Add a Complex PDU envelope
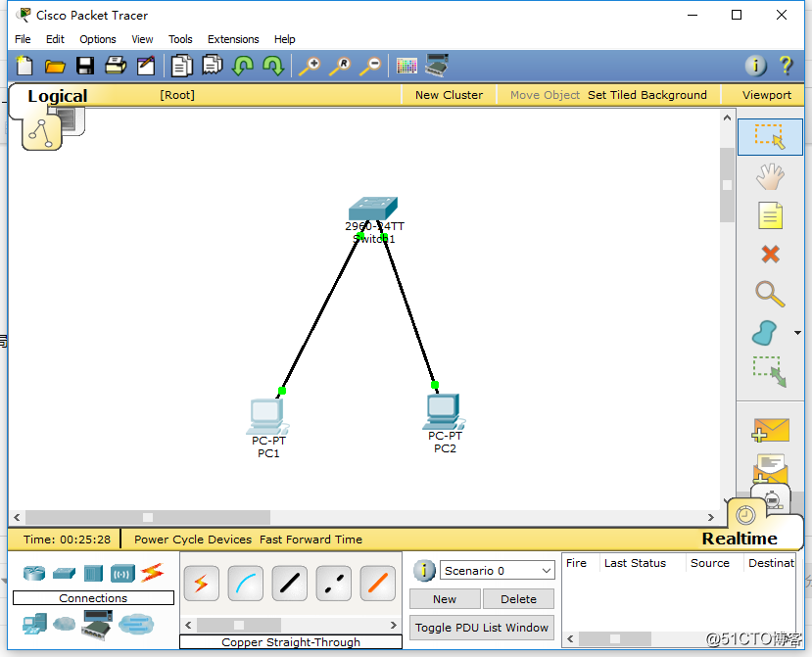The height and width of the screenshot is (657, 812). click(770, 468)
